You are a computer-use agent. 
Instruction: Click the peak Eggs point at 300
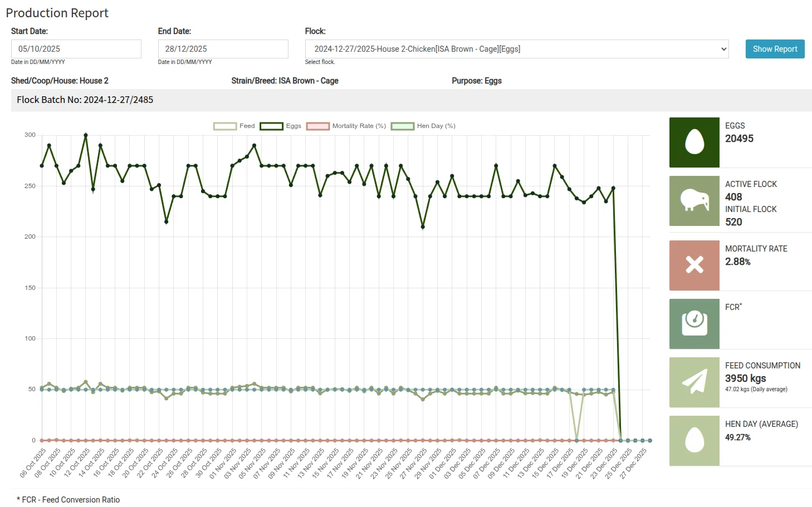tap(86, 135)
